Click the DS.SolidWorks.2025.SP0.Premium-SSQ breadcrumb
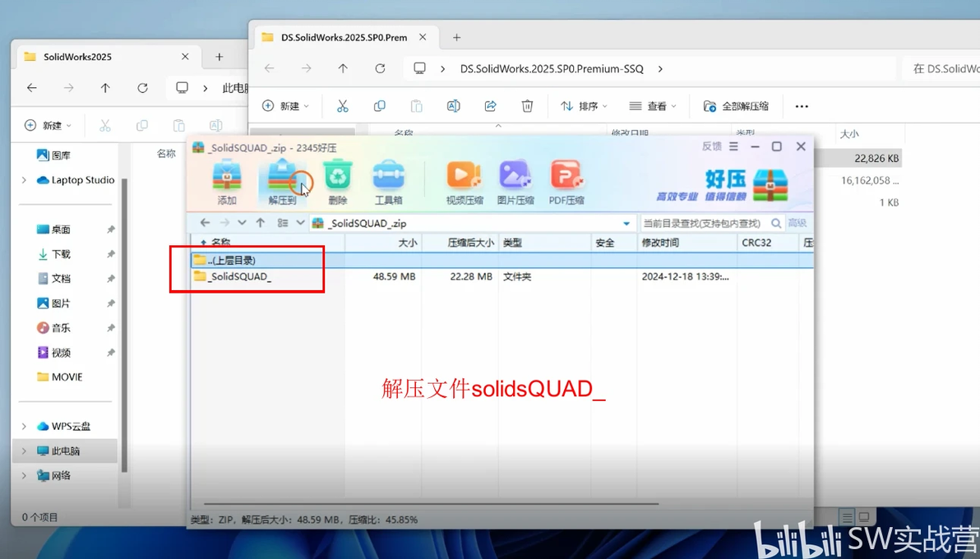This screenshot has height=559, width=980. click(552, 69)
